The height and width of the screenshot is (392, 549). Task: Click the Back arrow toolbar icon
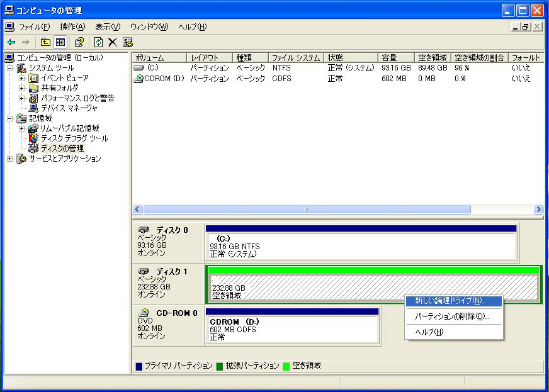point(11,42)
